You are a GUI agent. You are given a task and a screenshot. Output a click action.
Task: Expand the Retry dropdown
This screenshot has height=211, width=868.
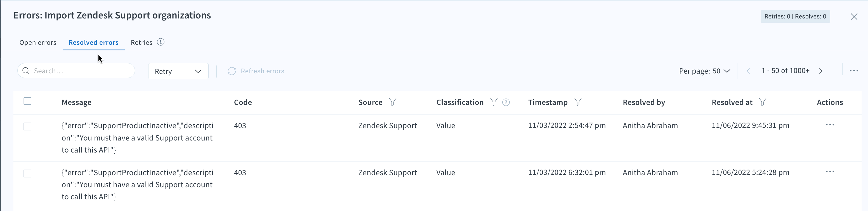tap(178, 71)
